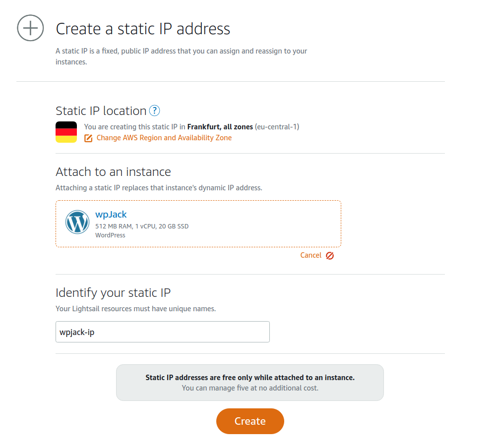The image size is (497, 448).
Task: Click the Create a static IP address heading
Action: (143, 29)
